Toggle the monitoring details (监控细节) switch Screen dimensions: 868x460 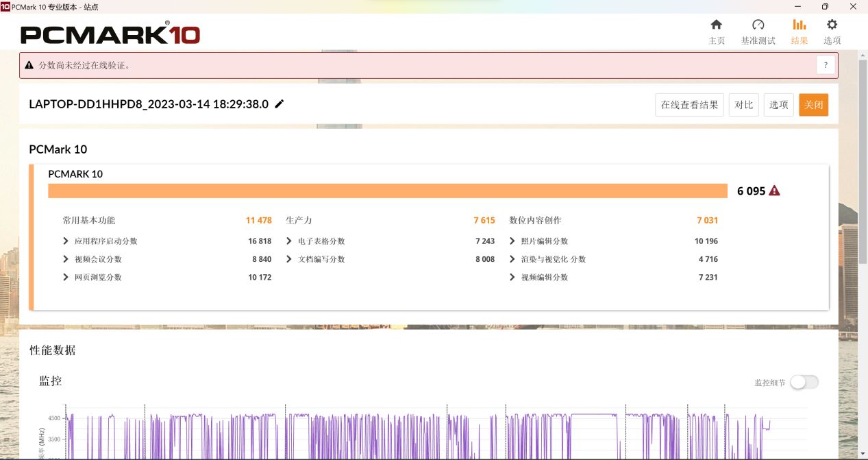tap(804, 382)
